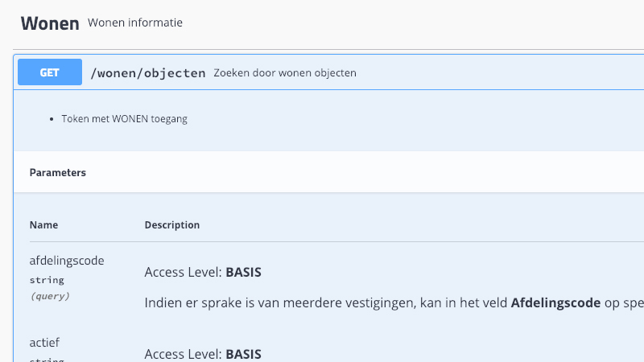Collapse the Wonen tag section heading

[50, 23]
